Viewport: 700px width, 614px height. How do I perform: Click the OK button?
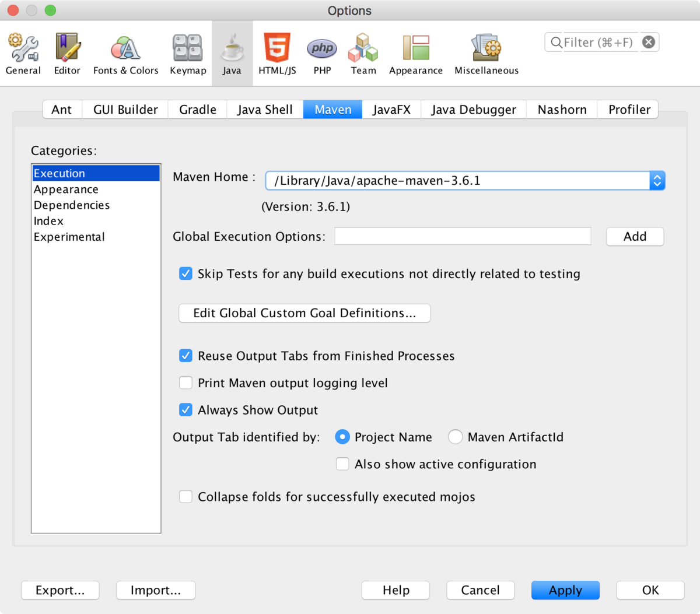click(650, 590)
